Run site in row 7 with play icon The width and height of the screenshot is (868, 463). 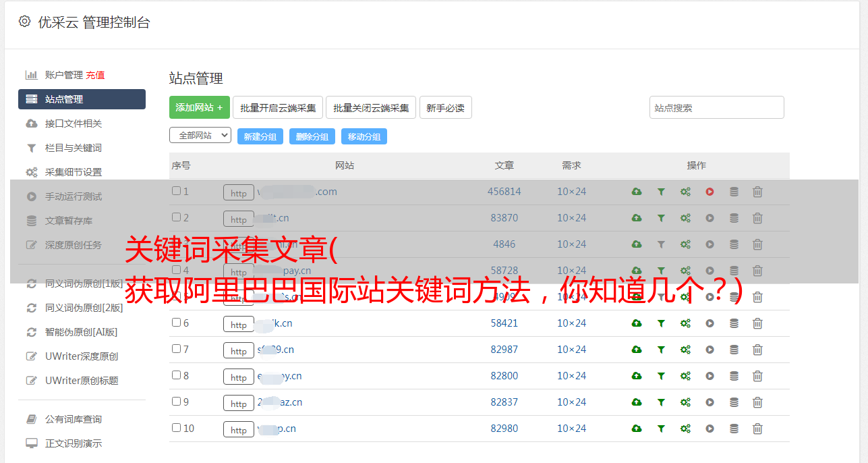point(710,350)
